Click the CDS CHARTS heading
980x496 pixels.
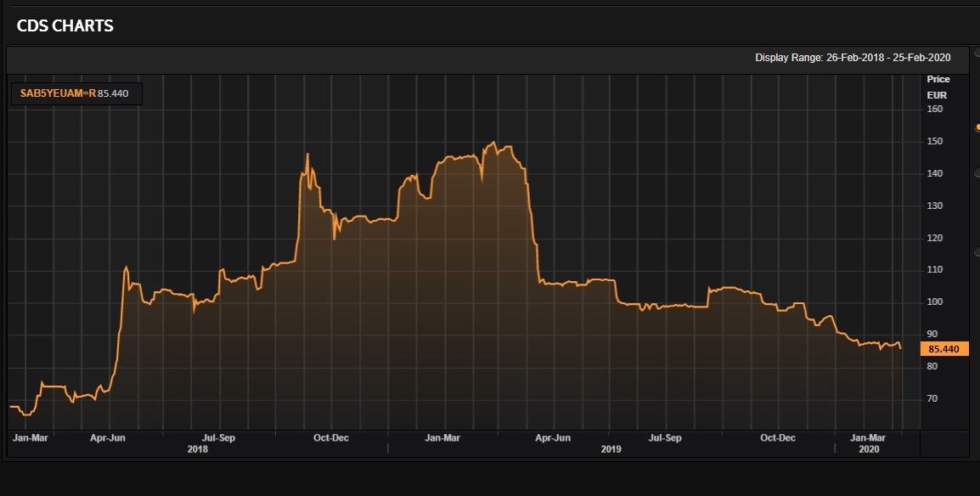65,25
